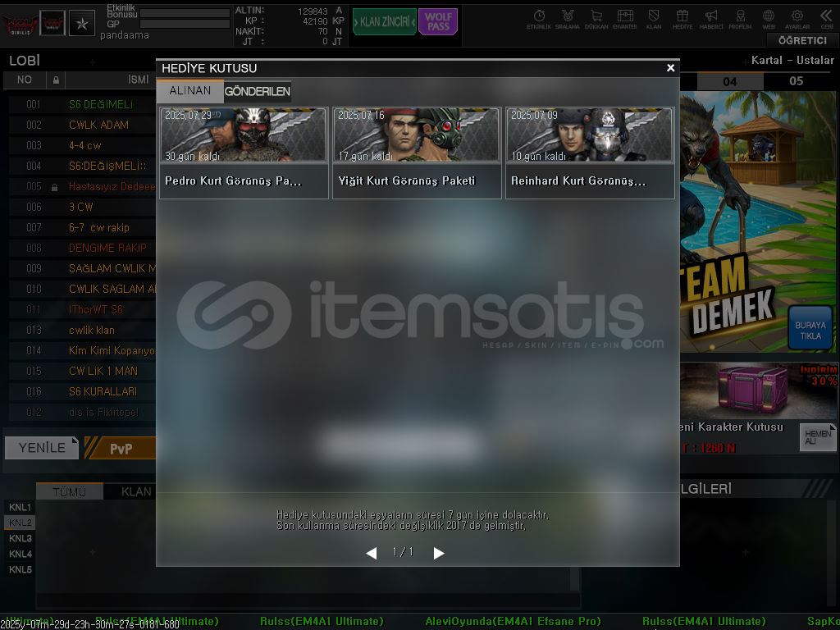Select the 04 banner tab
Image resolution: width=840 pixels, height=630 pixels.
[729, 81]
